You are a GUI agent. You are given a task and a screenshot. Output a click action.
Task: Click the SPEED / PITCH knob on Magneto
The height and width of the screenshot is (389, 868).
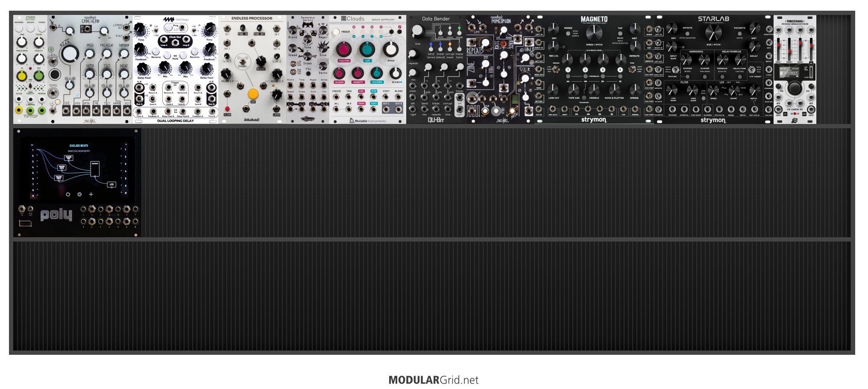594,32
